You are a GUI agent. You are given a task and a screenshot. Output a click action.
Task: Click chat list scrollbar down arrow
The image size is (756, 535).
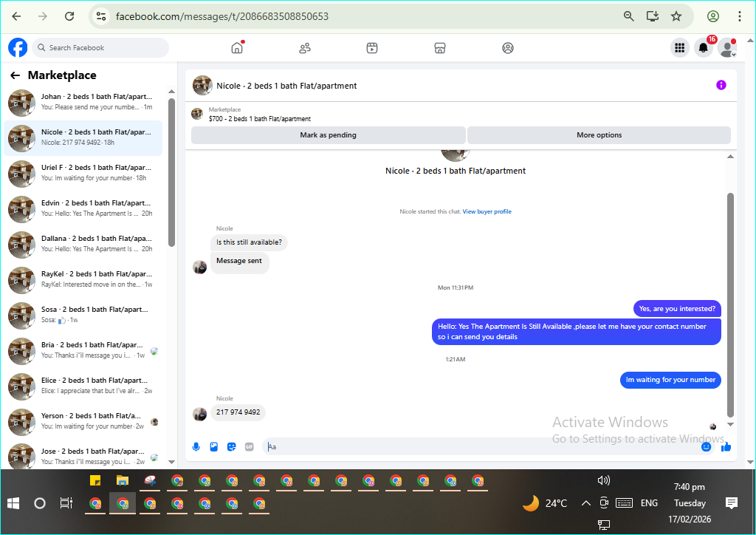(x=171, y=462)
